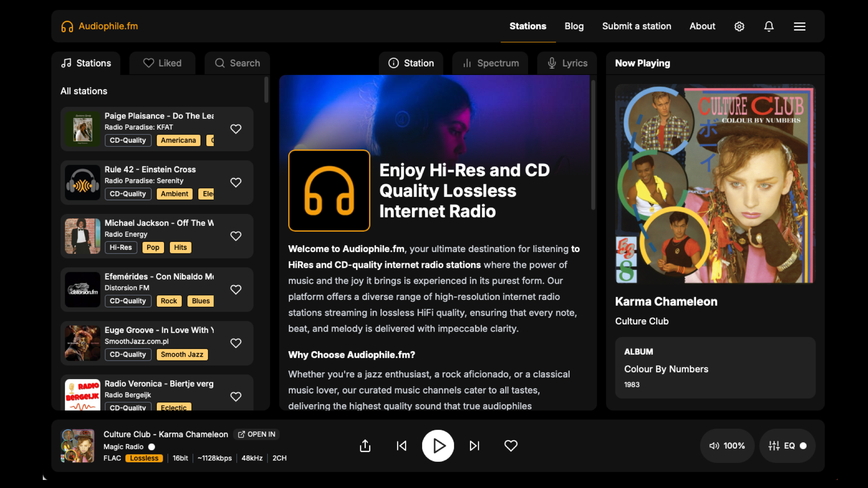Click the Pop genre tag
Viewport: 868px width, 488px height.
(153, 247)
